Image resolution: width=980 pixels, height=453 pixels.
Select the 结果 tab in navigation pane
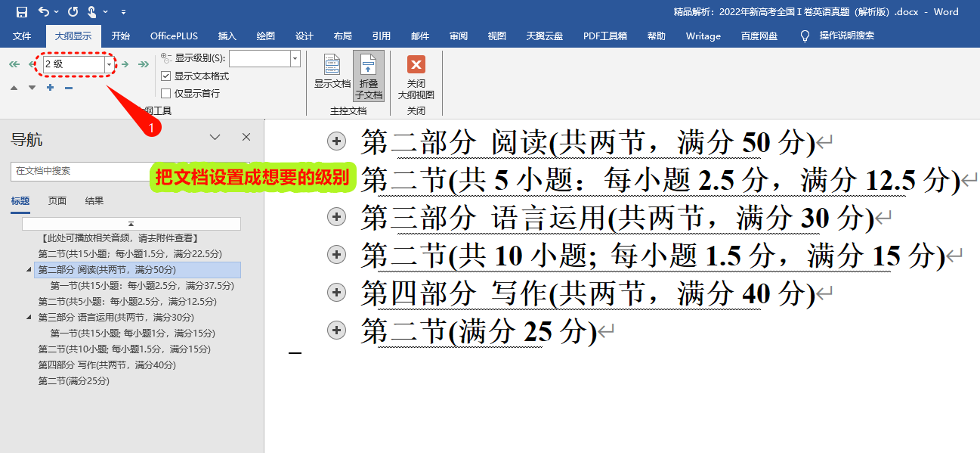tap(94, 201)
